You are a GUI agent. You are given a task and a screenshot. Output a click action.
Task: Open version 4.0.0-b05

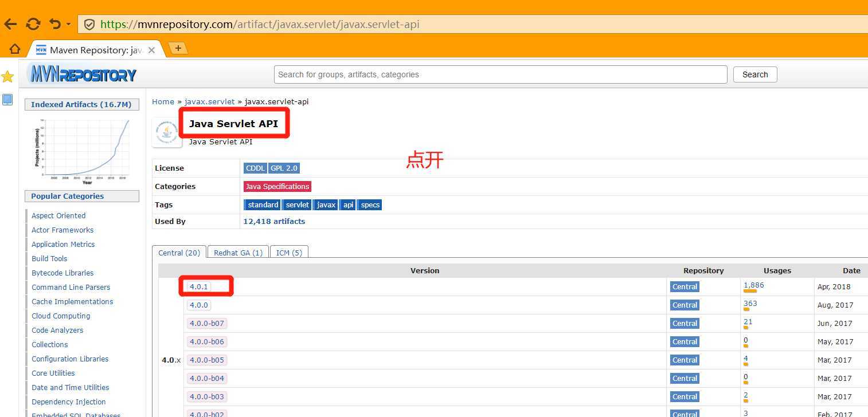(206, 360)
